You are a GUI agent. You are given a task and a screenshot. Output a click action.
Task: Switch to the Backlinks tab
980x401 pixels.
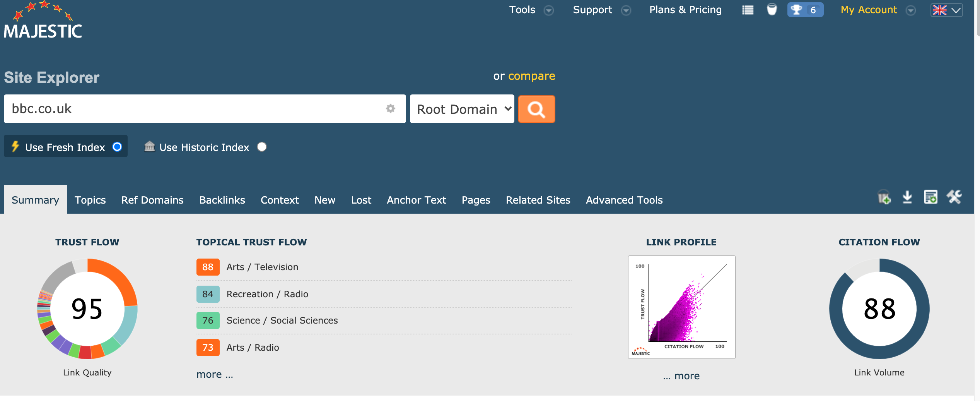click(x=222, y=200)
